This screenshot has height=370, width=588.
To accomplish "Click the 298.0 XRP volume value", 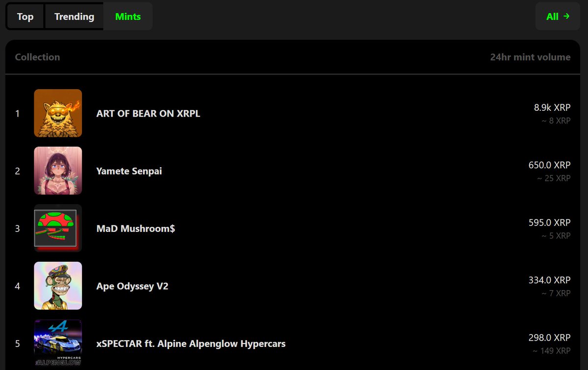I will pyautogui.click(x=549, y=338).
